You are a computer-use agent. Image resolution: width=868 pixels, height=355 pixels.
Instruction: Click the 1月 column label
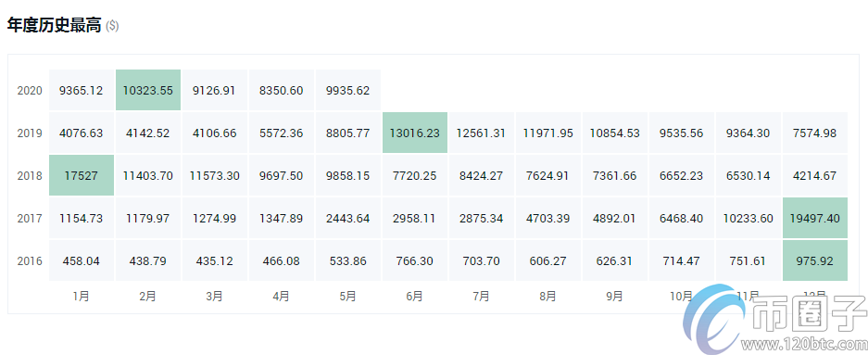[x=81, y=297]
